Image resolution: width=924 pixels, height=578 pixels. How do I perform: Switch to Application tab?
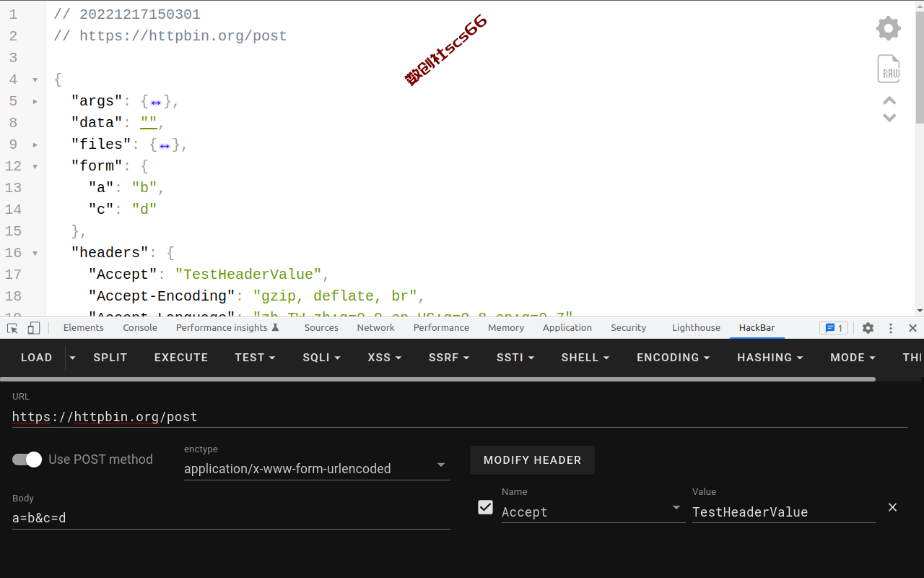point(567,328)
